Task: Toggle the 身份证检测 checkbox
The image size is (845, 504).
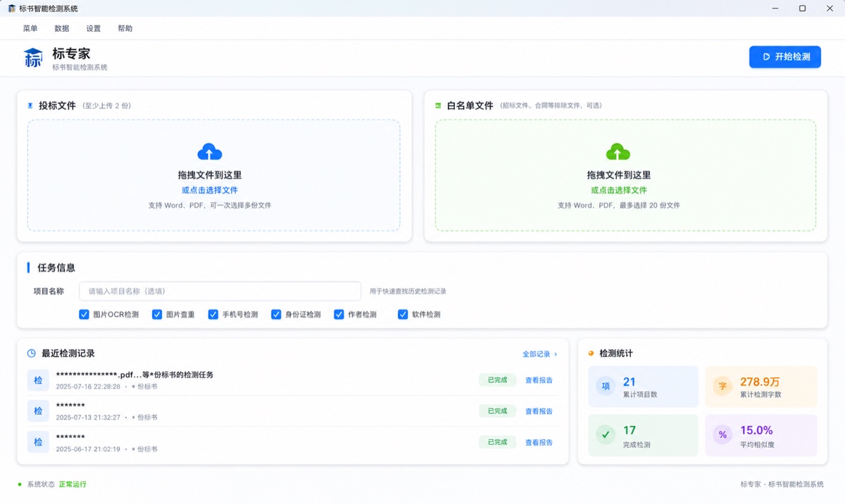Action: pos(276,315)
